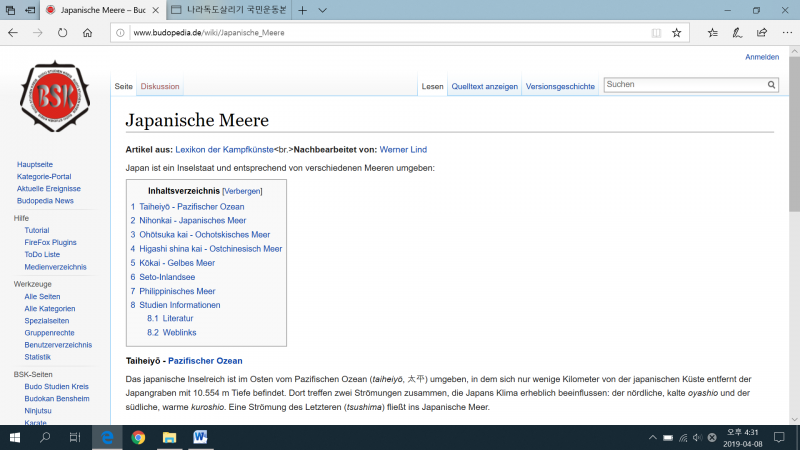
Task: Open the browser settings and more menu
Action: pos(783,32)
